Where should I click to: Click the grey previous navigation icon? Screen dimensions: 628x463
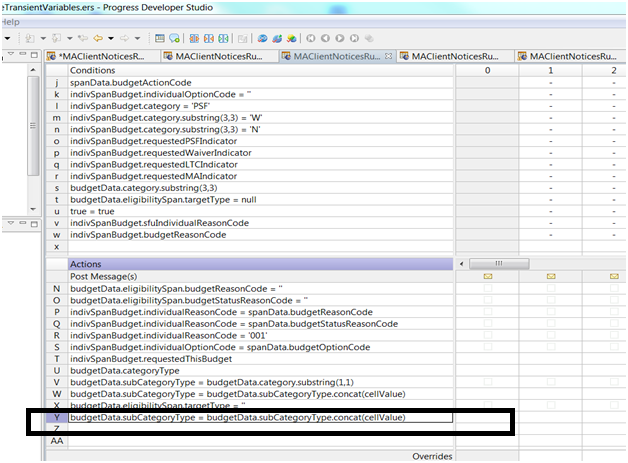325,38
